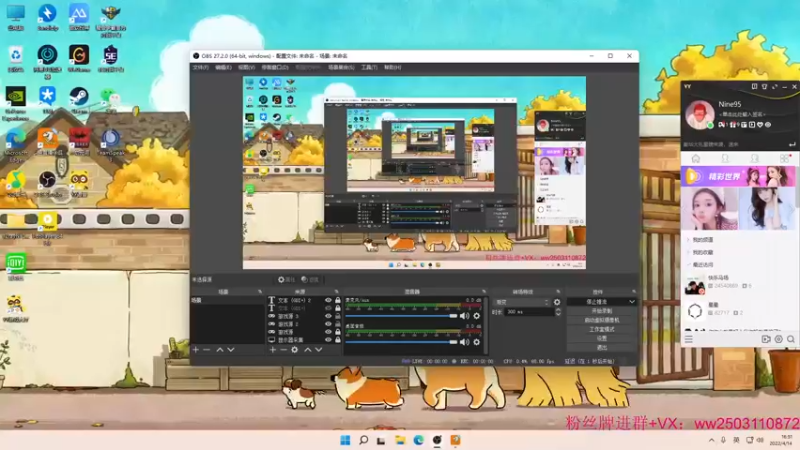Open the YY main menu hamburger icon

point(688,339)
